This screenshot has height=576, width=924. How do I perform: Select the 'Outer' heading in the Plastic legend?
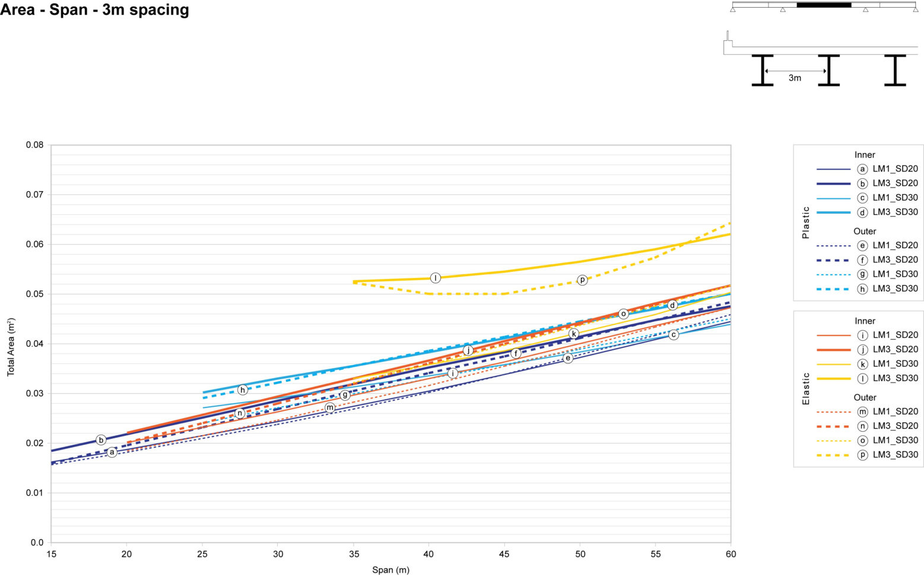pos(865,231)
